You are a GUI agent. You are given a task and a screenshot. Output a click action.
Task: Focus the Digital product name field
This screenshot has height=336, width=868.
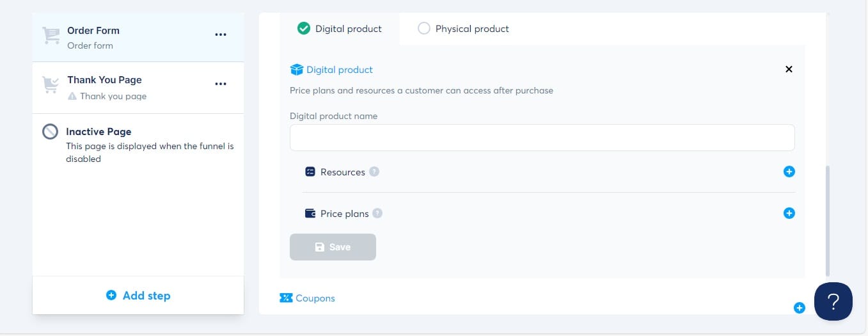click(542, 138)
